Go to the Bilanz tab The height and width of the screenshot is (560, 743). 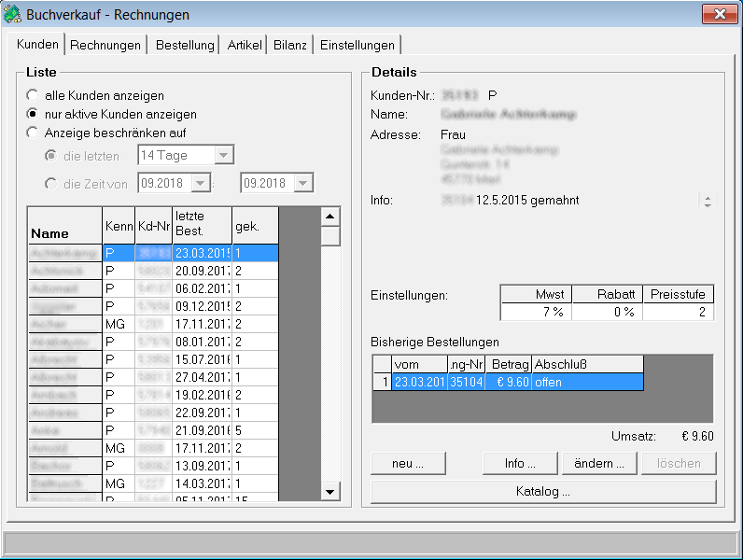[289, 45]
